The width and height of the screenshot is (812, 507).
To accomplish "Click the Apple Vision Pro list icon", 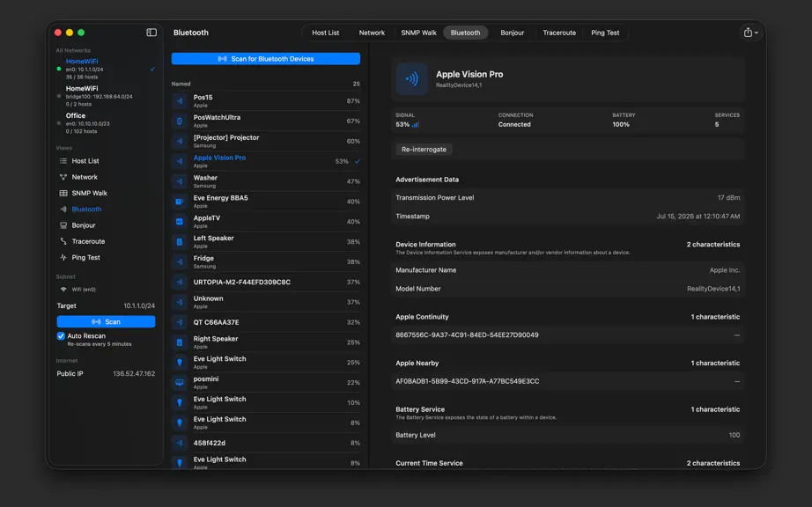I will [x=180, y=161].
